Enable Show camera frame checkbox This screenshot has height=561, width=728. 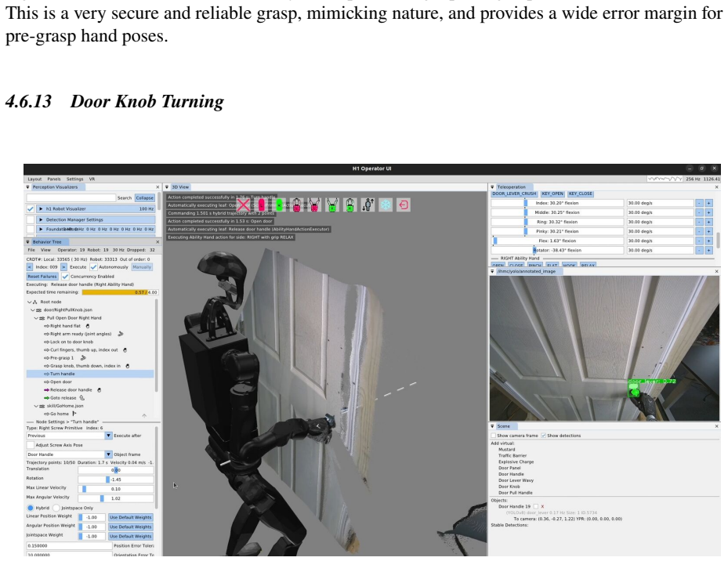click(494, 436)
